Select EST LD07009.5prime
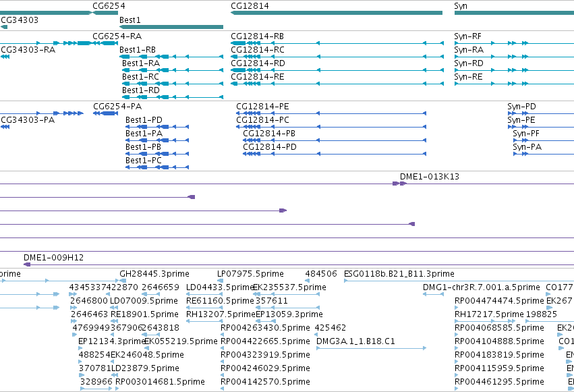This screenshot has height=392, width=574. point(144,301)
